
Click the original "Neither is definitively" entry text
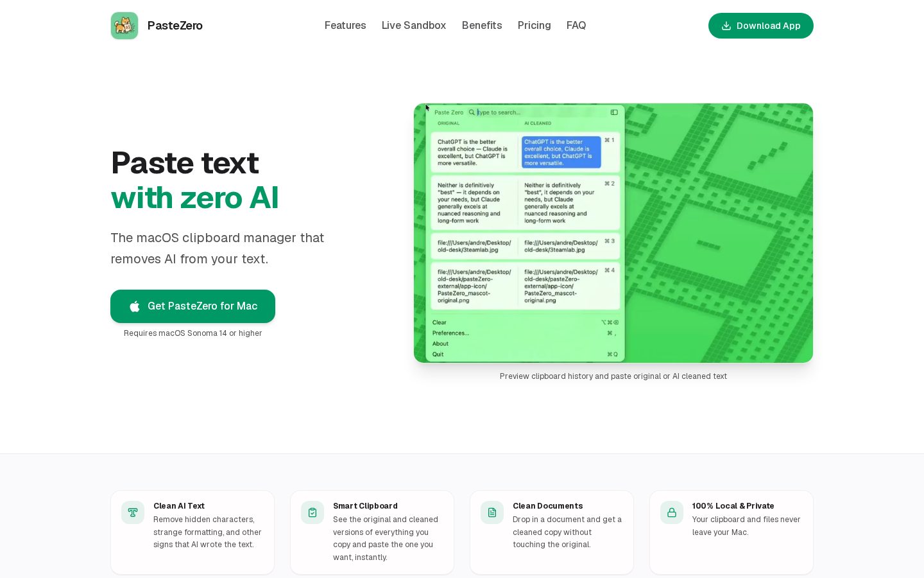coord(470,203)
